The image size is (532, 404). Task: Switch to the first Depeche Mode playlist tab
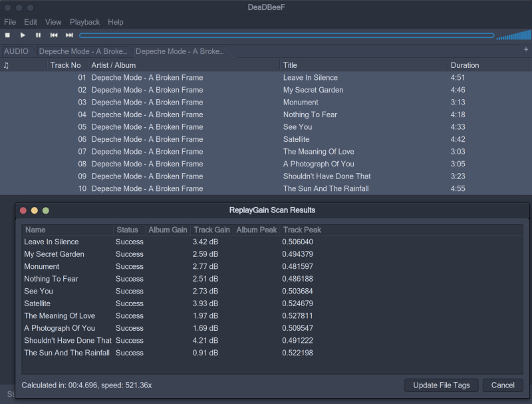(82, 51)
